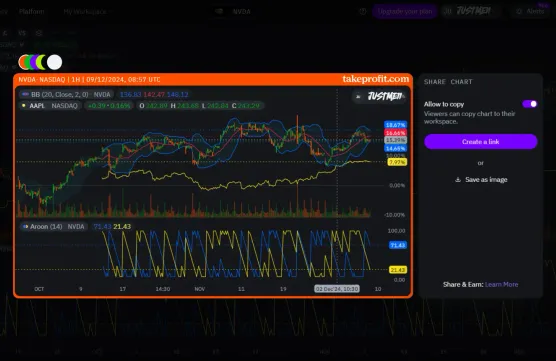Open Alerts in the top bar
The height and width of the screenshot is (361, 556).
[x=531, y=11]
